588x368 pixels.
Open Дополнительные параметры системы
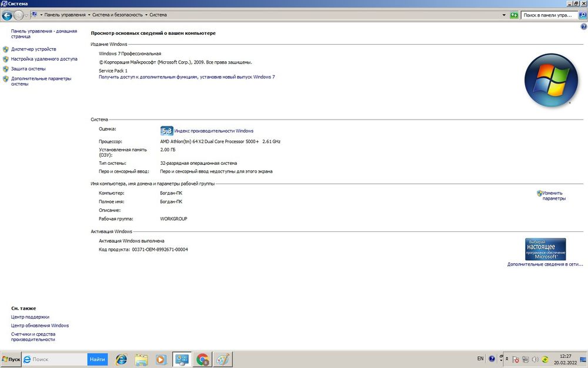[x=41, y=81]
